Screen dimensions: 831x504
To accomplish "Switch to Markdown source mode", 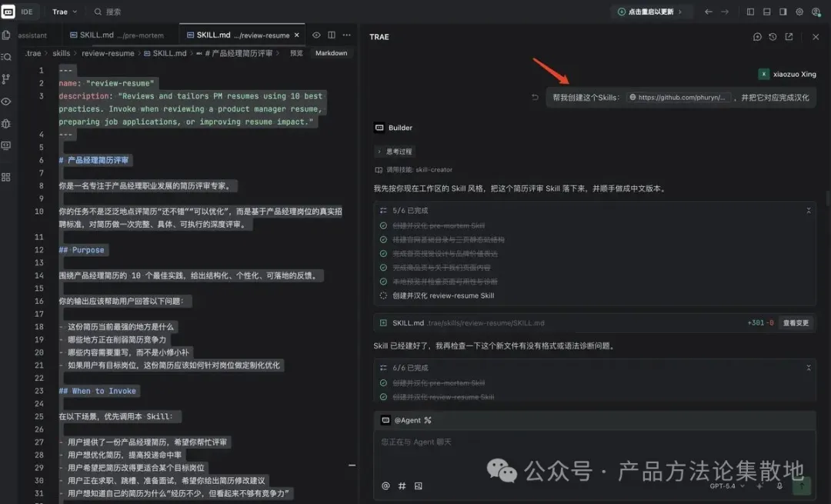I will pos(331,53).
